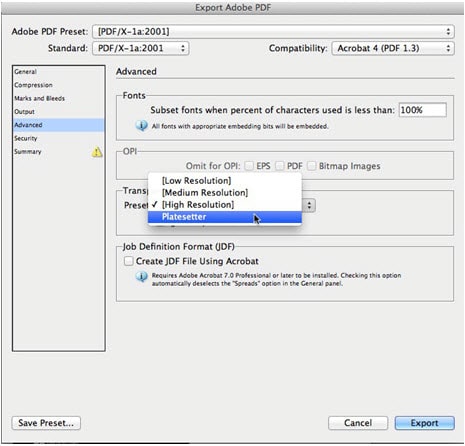Click the JDF info icon
This screenshot has width=465, height=446.
pyautogui.click(x=141, y=276)
